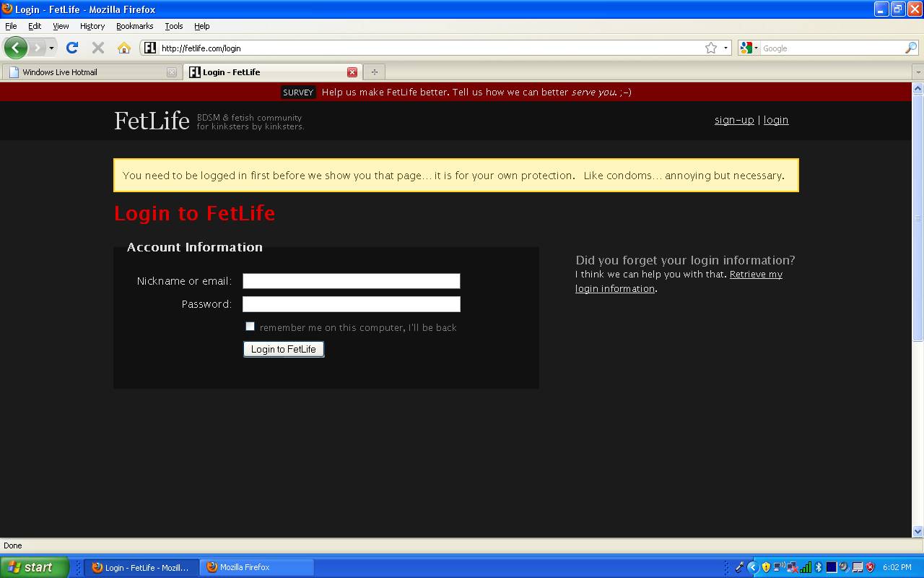The image size is (924, 578).
Task: Select the Login - FetLife tab
Action: tap(272, 72)
